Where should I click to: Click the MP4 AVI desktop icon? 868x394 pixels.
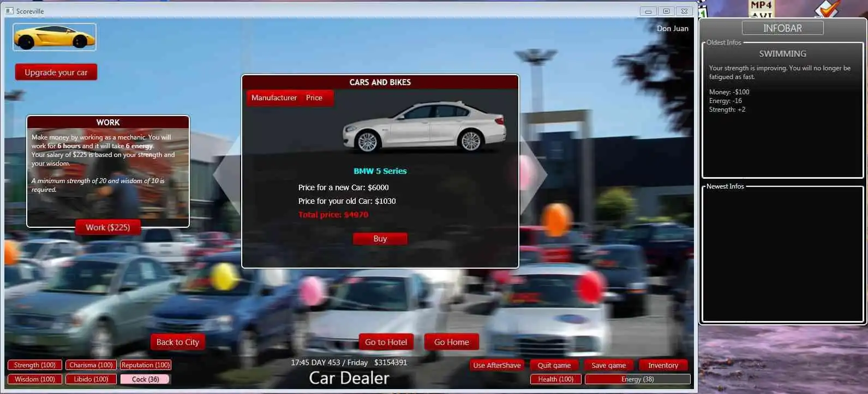(x=761, y=9)
